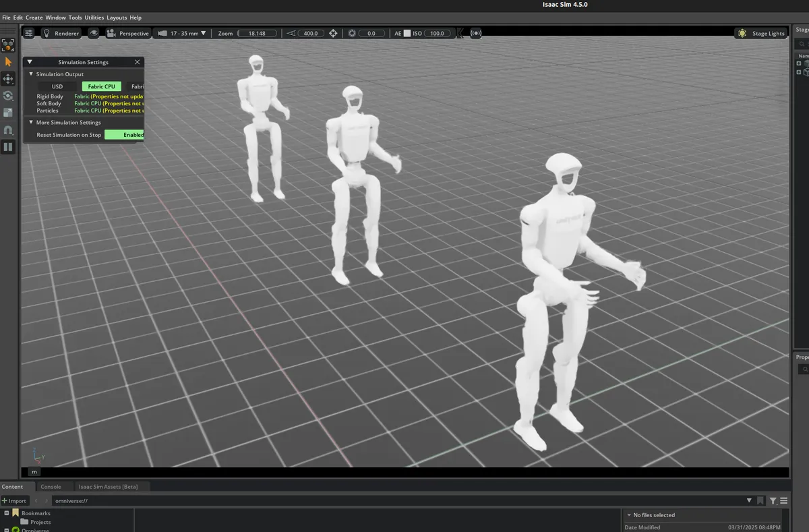
Task: Open the Edit menu
Action: 18,18
